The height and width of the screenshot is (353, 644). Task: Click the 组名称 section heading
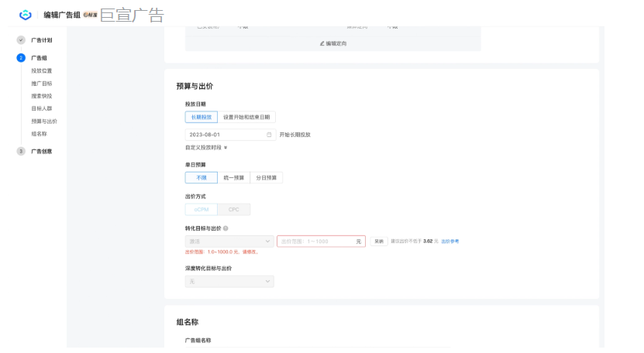click(188, 322)
